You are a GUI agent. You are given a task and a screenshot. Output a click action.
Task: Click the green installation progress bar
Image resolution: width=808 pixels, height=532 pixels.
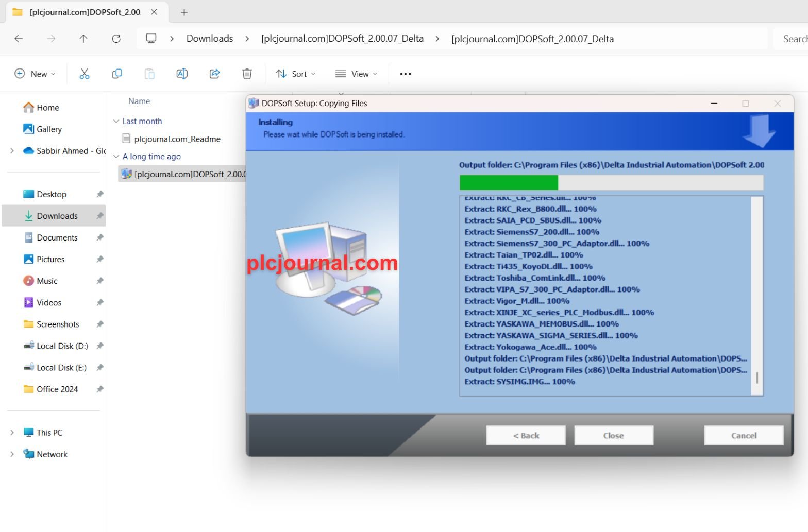(509, 182)
